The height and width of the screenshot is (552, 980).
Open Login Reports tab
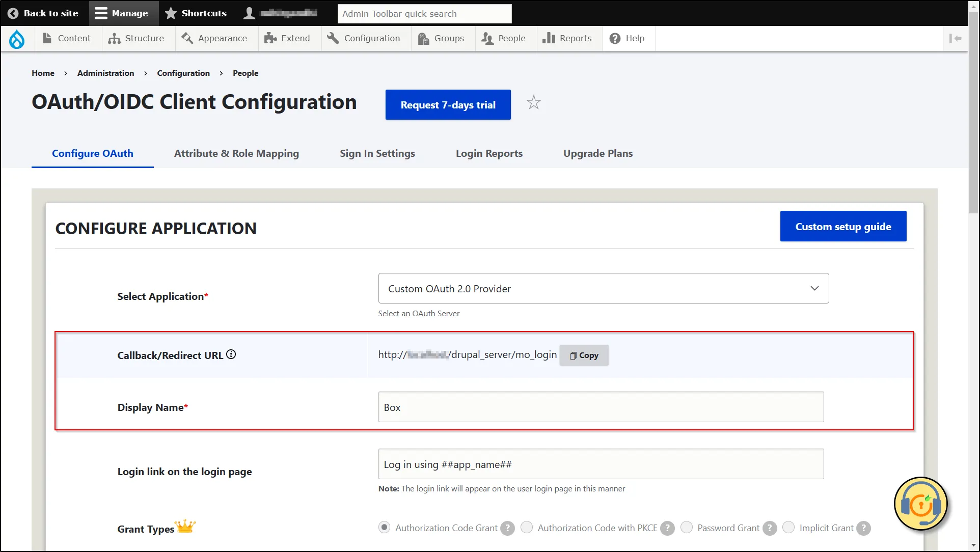click(489, 153)
